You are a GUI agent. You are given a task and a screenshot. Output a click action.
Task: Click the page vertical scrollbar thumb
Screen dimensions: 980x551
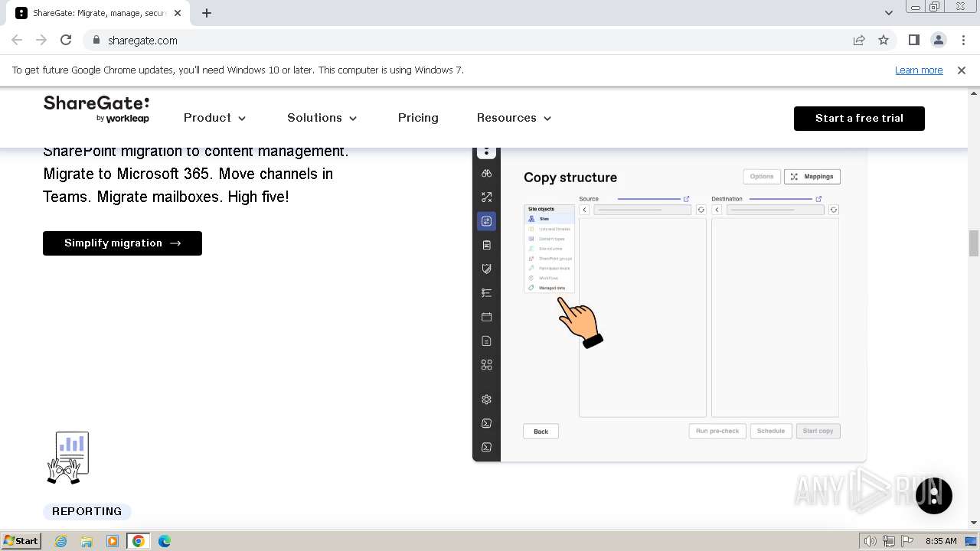(974, 243)
